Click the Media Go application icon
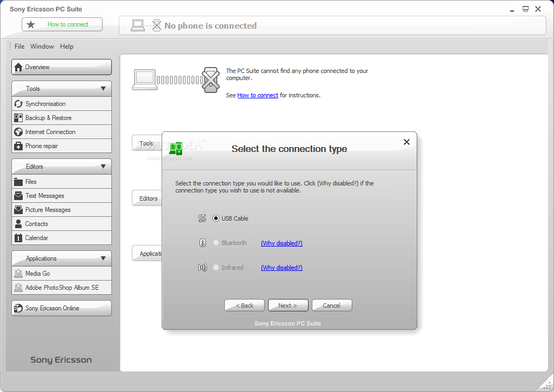Image resolution: width=554 pixels, height=392 pixels. click(18, 274)
